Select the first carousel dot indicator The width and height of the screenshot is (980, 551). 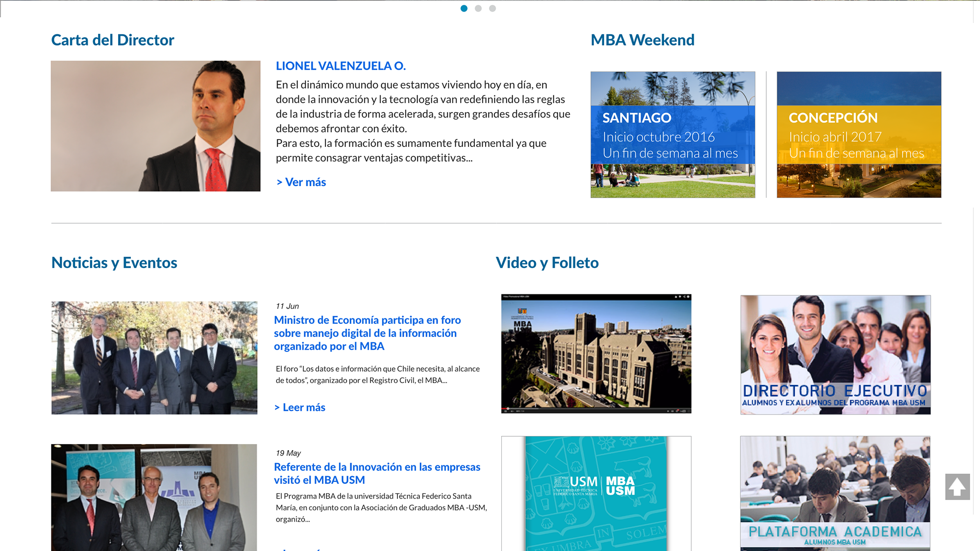464,8
